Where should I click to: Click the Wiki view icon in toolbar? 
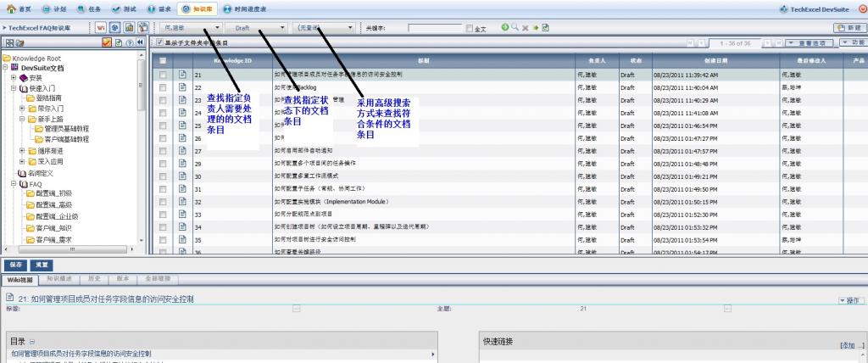(101, 28)
